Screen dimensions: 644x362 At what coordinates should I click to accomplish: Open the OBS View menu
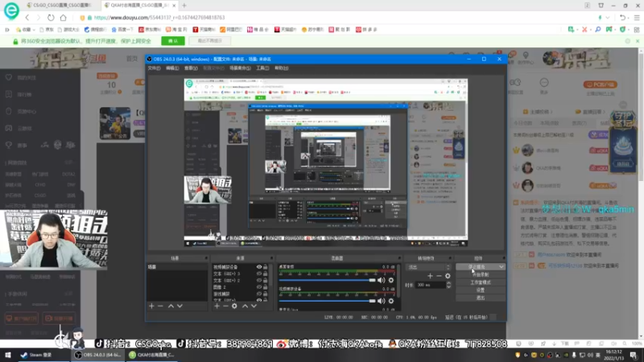coord(191,68)
